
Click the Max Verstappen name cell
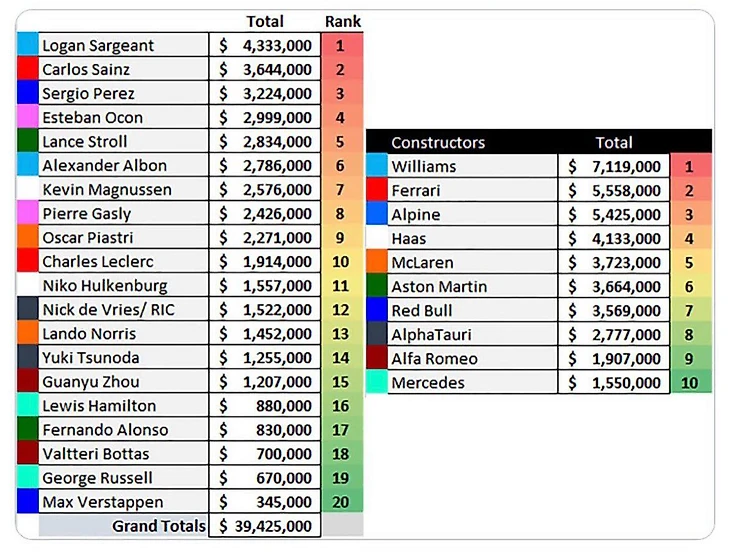[122, 502]
